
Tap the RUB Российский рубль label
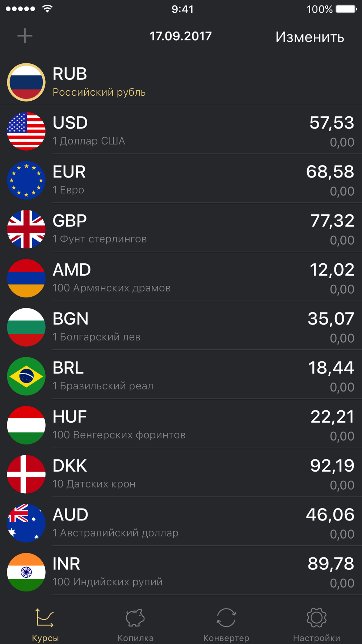point(99,82)
